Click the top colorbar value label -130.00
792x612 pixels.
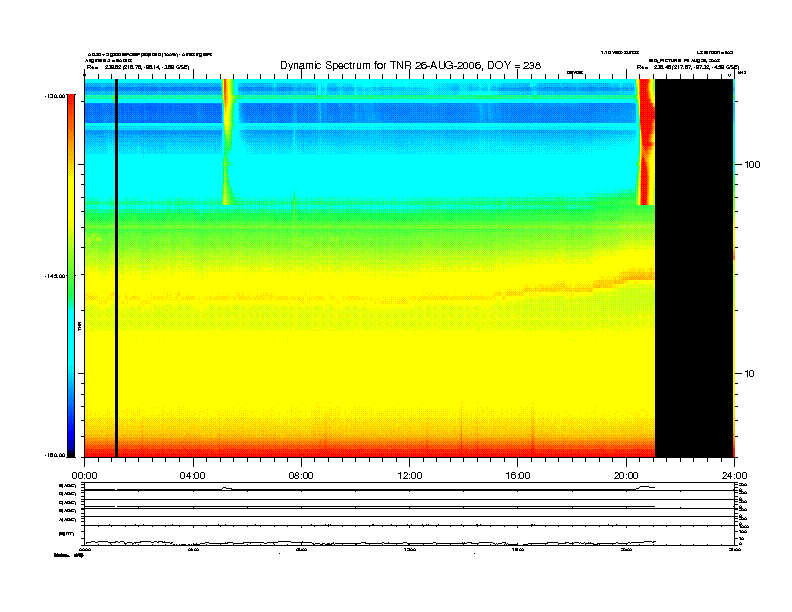pos(55,96)
